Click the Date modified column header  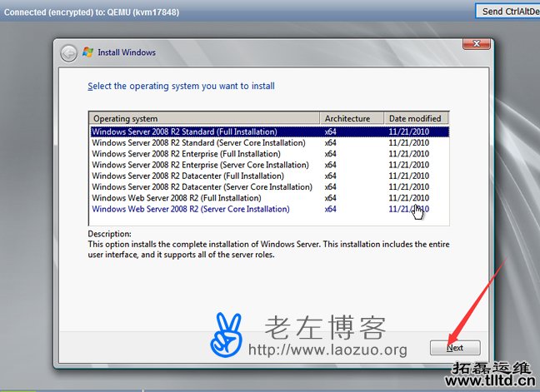pyautogui.click(x=417, y=118)
